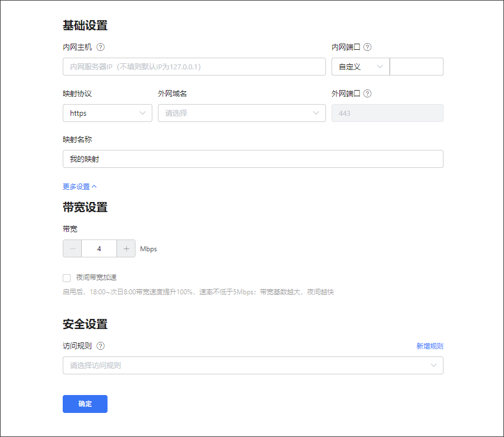Click help icon next to 内网主机
This screenshot has height=437, width=504.
click(101, 48)
